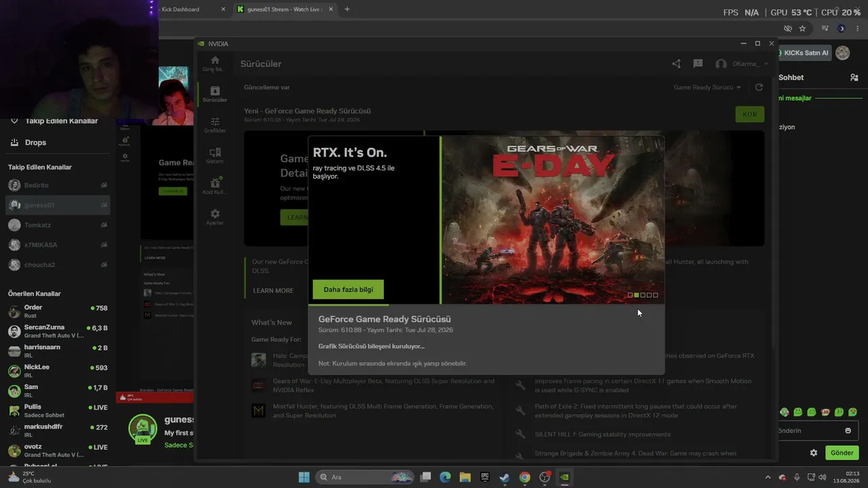Screen dimensions: 868x488
Task: Open the browser media control icon
Action: (x=825, y=28)
